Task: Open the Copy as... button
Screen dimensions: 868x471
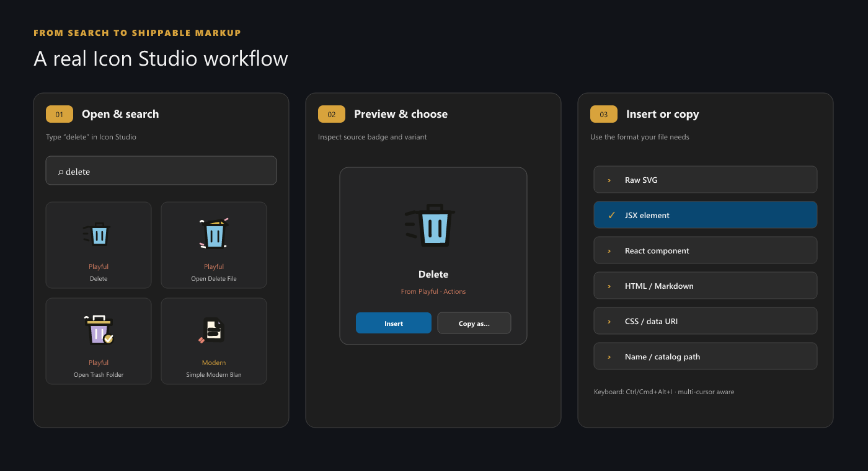Action: point(474,323)
